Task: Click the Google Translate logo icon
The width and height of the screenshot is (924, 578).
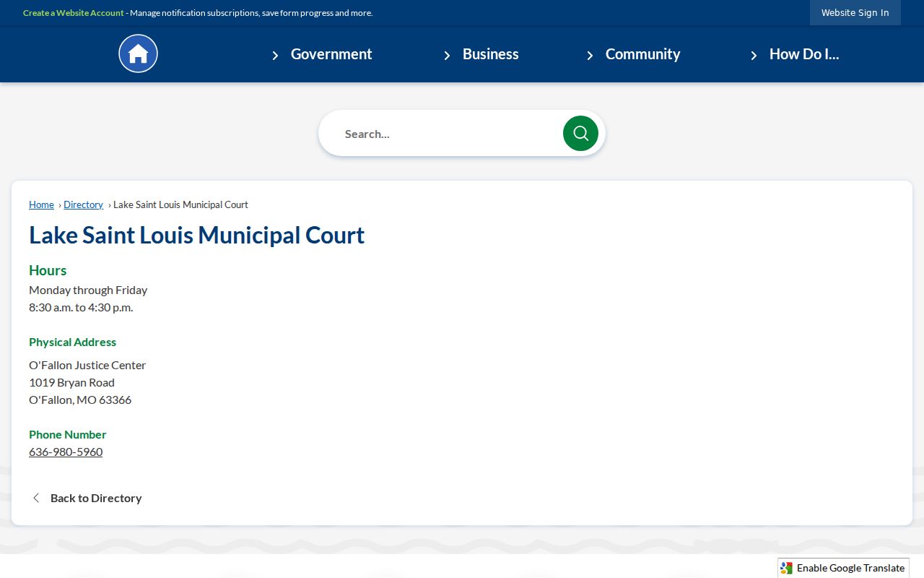Action: [786, 568]
